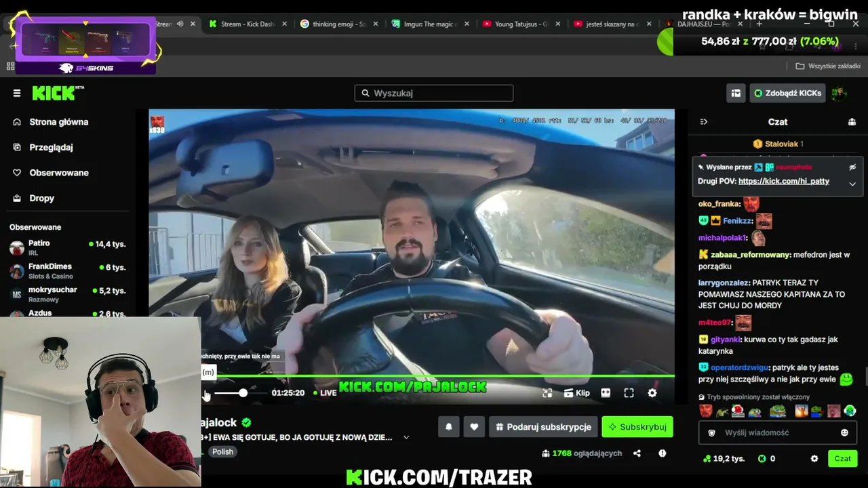
Task: Open the kick.com/hi_patty link in chat
Action: pos(784,182)
